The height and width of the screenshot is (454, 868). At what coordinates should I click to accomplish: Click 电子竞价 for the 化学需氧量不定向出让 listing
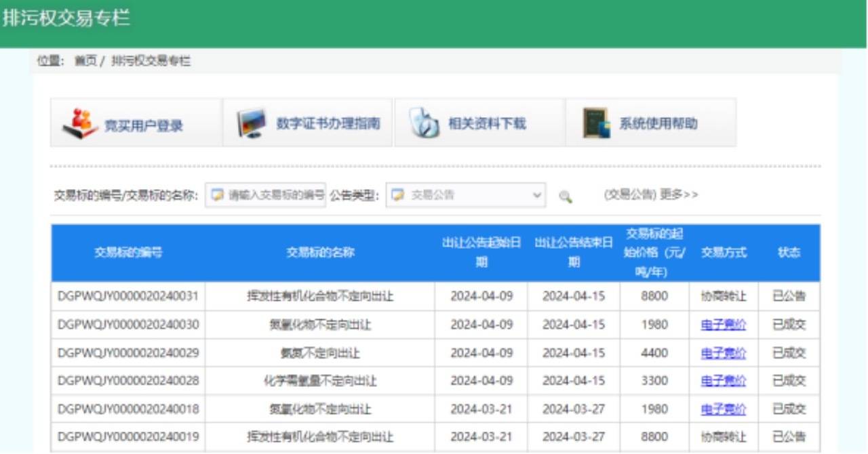tap(723, 381)
